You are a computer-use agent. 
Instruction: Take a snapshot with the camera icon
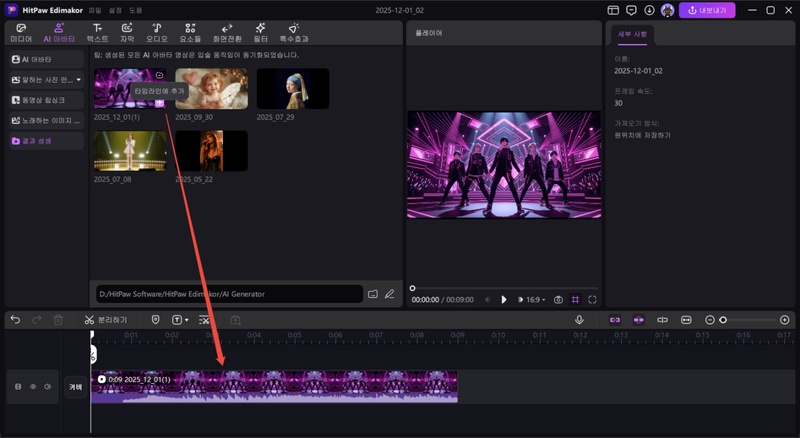coord(558,299)
